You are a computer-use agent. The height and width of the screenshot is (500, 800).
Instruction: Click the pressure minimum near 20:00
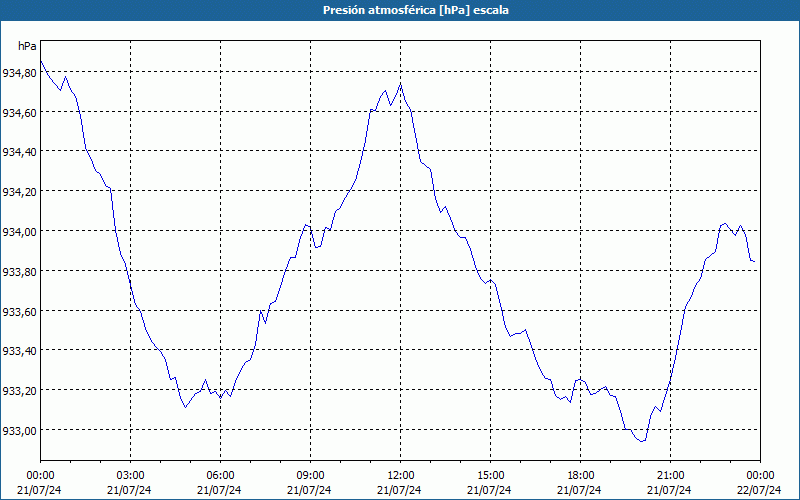(642, 441)
